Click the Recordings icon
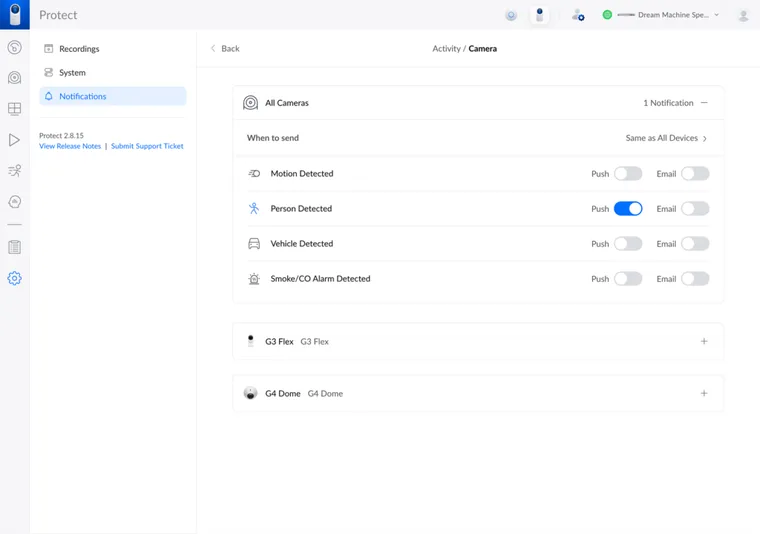This screenshot has width=760, height=534. (48, 48)
